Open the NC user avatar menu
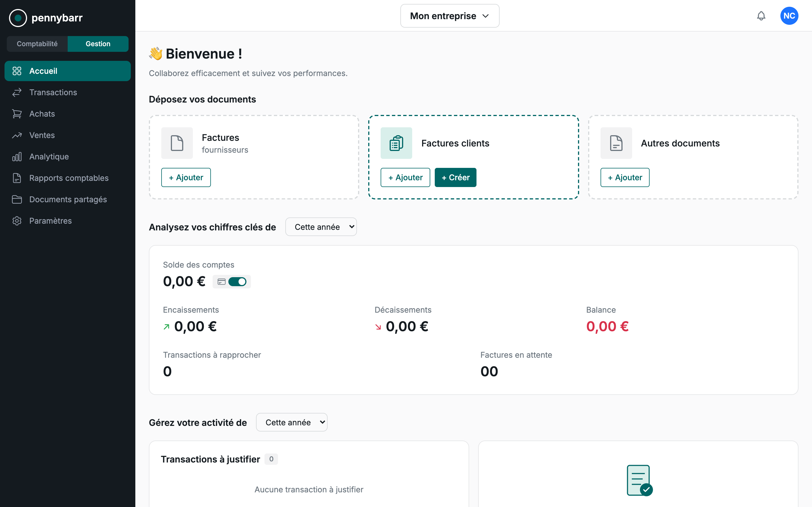Viewport: 812px width, 507px height. (x=789, y=16)
